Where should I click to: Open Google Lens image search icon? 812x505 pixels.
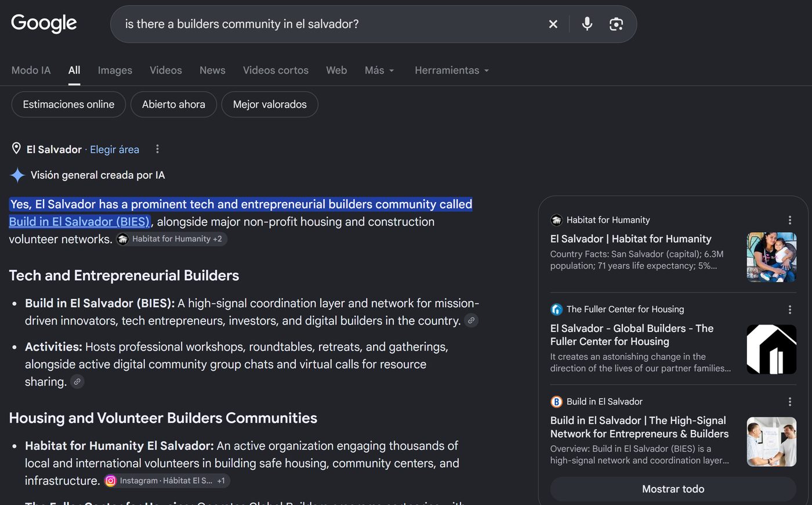tap(616, 24)
